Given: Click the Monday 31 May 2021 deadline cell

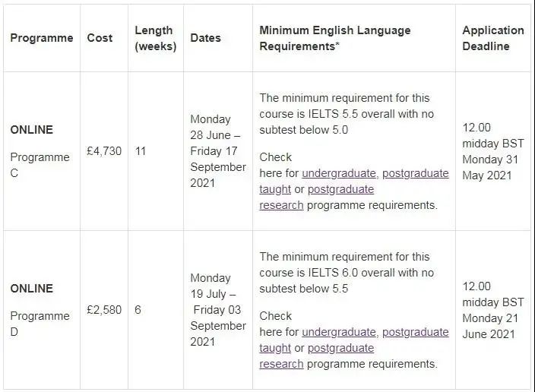Looking at the screenshot, I should [493, 151].
